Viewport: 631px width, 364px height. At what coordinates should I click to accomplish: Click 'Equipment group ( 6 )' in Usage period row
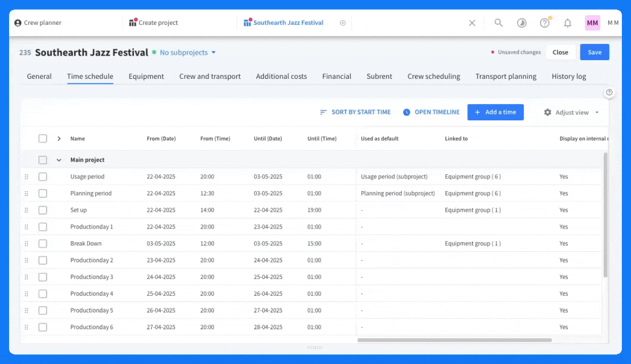click(x=473, y=176)
